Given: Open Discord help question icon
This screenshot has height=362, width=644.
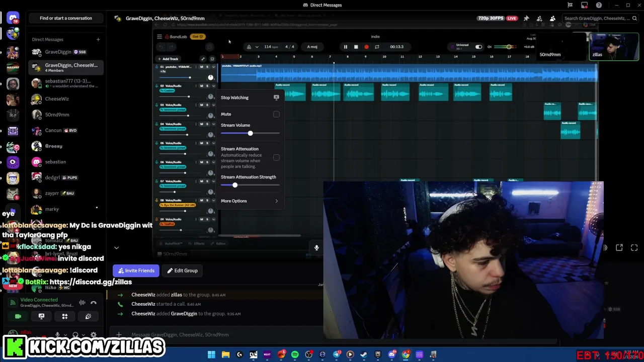Looking at the screenshot, I should (x=599, y=5).
